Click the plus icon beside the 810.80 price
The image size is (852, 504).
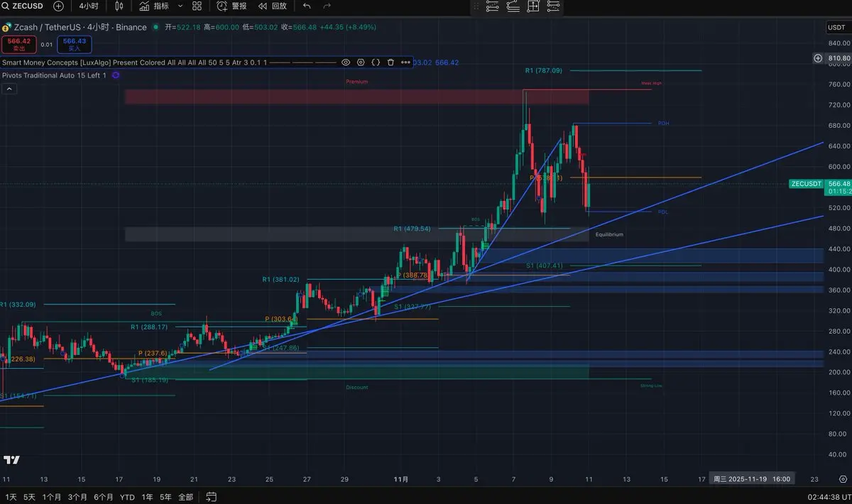(x=818, y=58)
